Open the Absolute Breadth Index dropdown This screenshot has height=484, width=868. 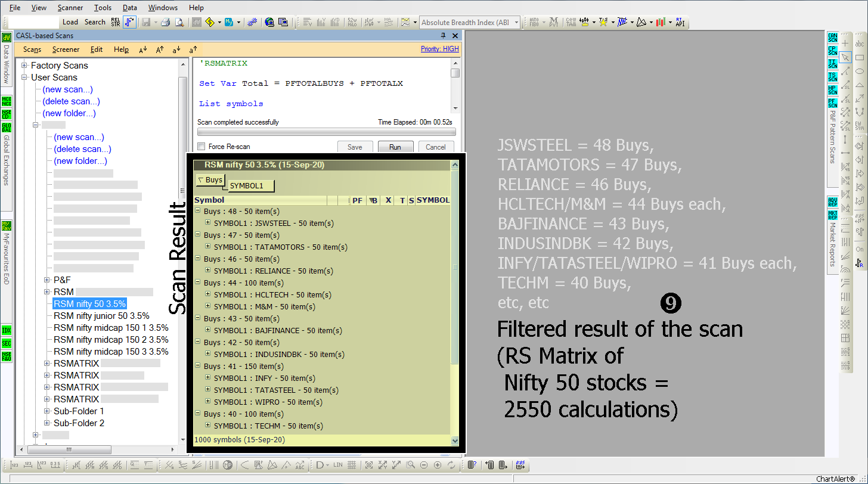click(x=515, y=22)
